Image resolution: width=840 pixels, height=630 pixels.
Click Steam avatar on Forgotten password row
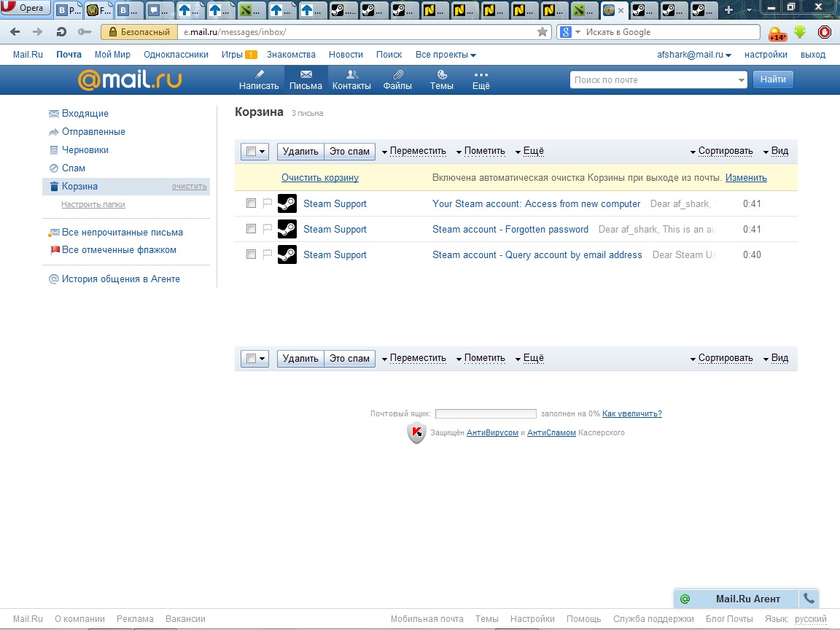click(x=287, y=229)
